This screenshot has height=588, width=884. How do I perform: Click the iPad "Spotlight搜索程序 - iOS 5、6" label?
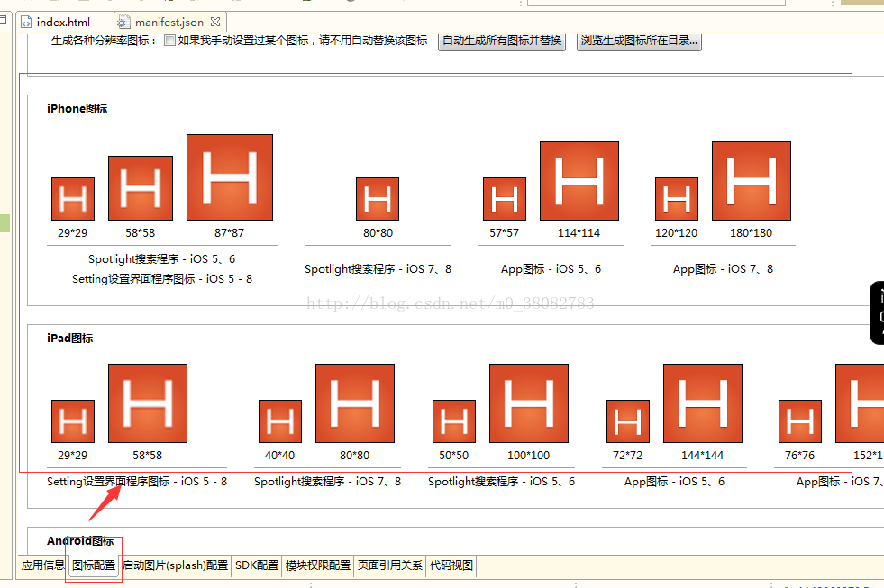(501, 482)
